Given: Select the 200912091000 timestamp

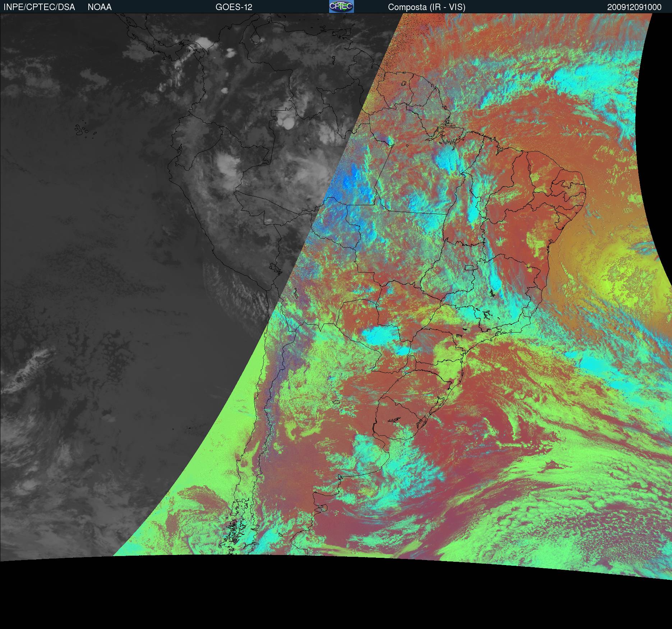Looking at the screenshot, I should coord(634,7).
